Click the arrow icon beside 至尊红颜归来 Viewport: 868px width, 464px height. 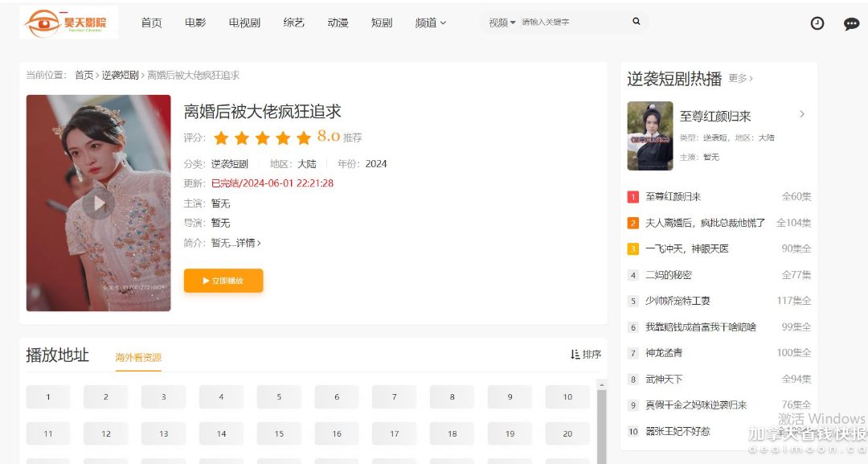(x=801, y=114)
